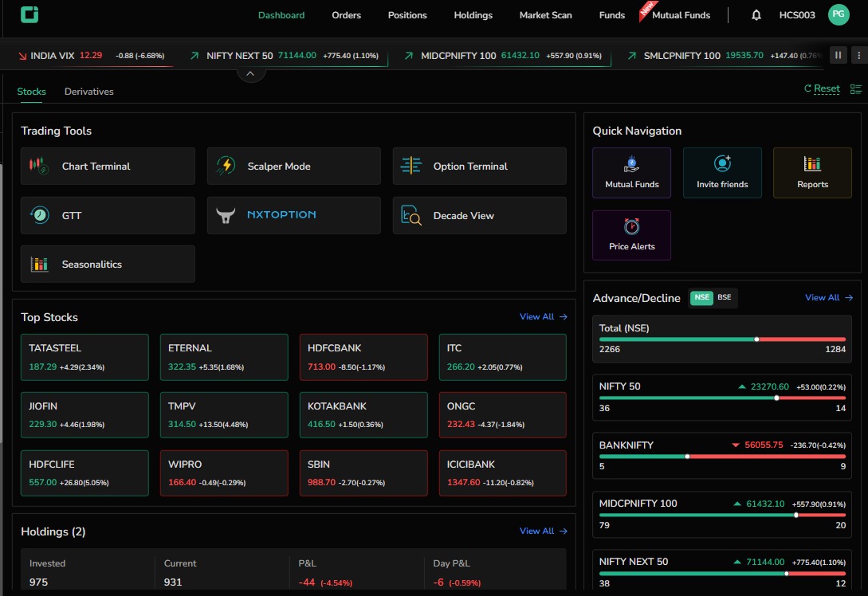Open the Option Terminal label
The image size is (868, 596).
pyautogui.click(x=470, y=166)
